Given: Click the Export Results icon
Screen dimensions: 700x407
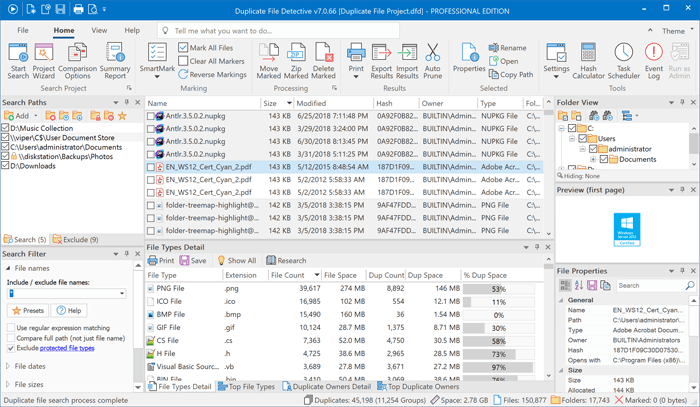Looking at the screenshot, I should pos(380,58).
